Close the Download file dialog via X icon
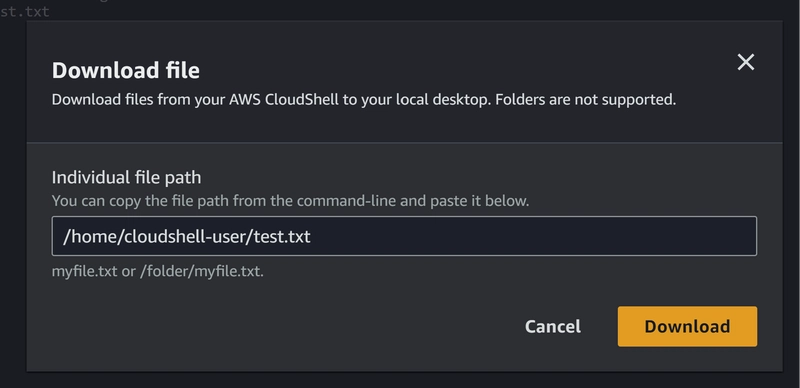 tap(745, 62)
